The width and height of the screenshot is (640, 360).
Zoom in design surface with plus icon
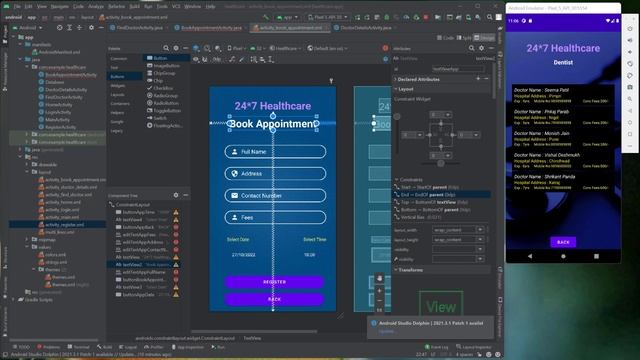(x=380, y=291)
